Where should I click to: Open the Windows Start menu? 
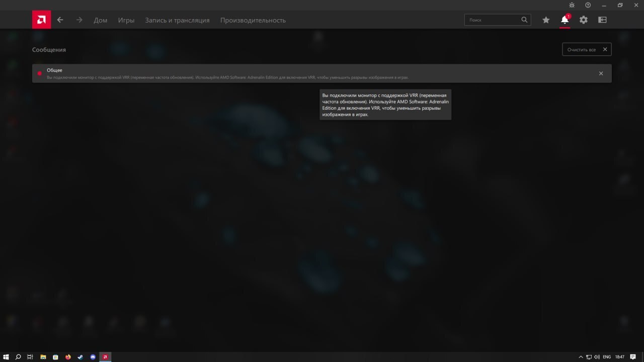6,357
